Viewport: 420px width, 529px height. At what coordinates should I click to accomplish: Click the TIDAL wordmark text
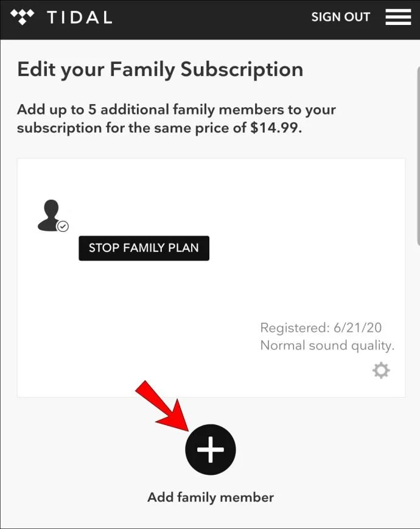click(x=79, y=17)
